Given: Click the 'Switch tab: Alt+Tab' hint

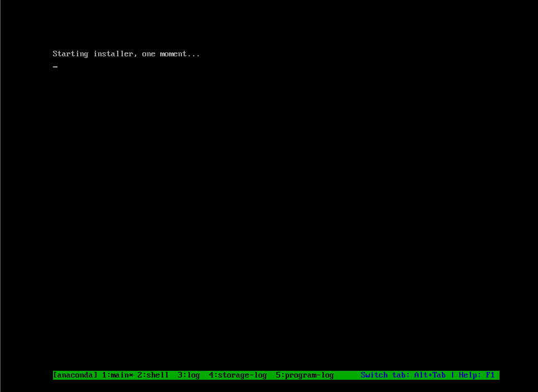Looking at the screenshot, I should pyautogui.click(x=403, y=375).
